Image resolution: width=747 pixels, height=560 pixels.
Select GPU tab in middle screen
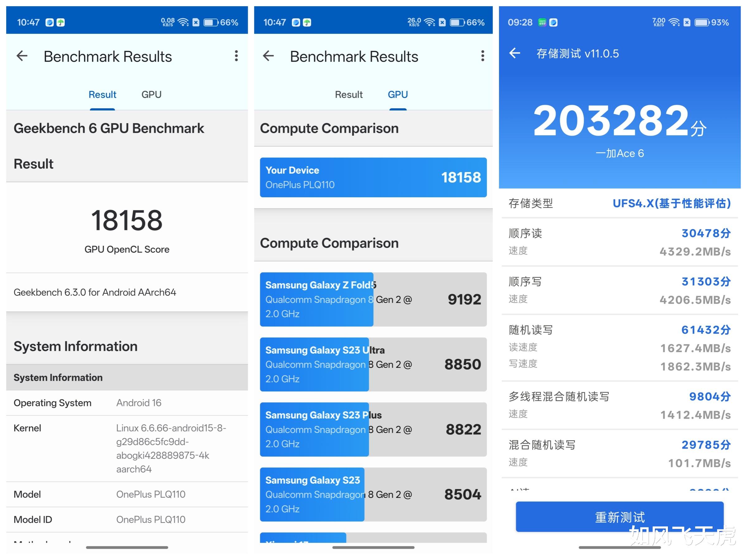(x=397, y=95)
